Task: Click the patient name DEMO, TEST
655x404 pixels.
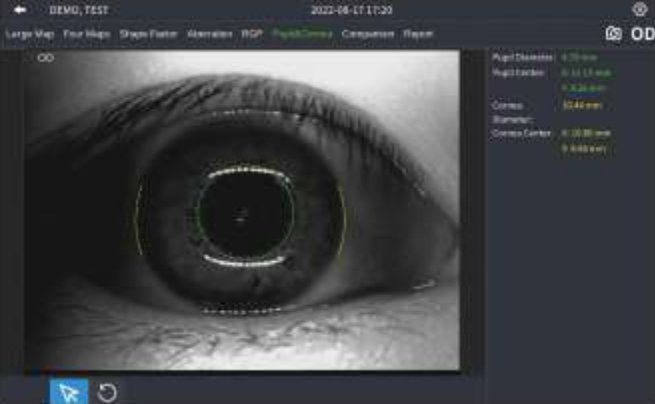Action: pyautogui.click(x=78, y=10)
